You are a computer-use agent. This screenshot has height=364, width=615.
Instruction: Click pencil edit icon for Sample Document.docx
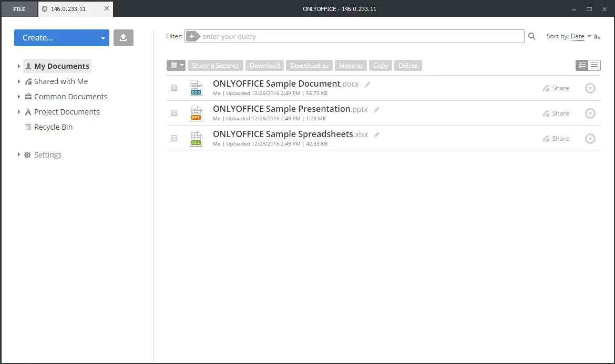pos(367,84)
